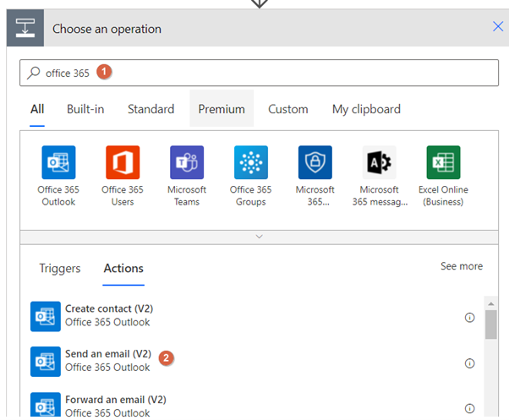Viewport: 509px width, 420px height.
Task: Click the Office 365 Users label text
Action: (123, 195)
